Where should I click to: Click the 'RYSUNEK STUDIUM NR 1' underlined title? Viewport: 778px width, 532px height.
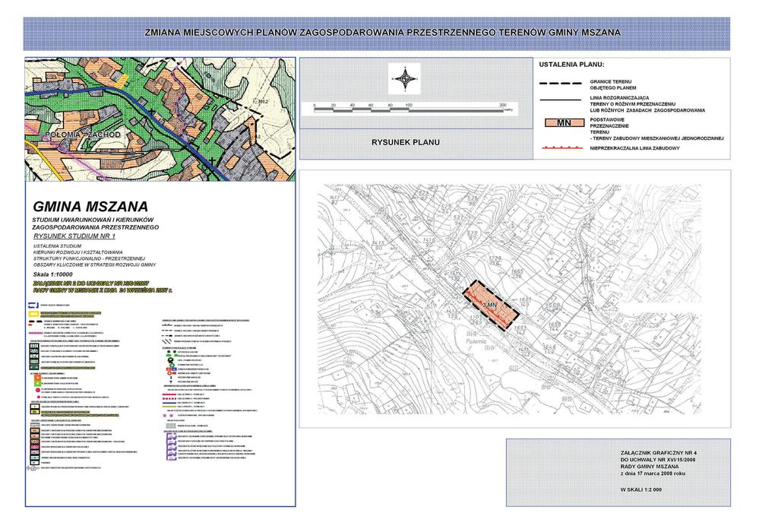click(x=74, y=236)
